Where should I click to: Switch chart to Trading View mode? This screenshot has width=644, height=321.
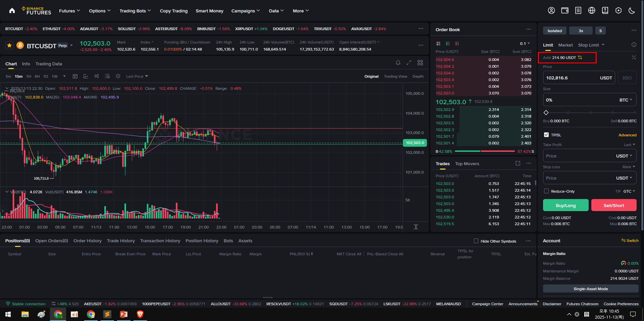click(x=396, y=76)
